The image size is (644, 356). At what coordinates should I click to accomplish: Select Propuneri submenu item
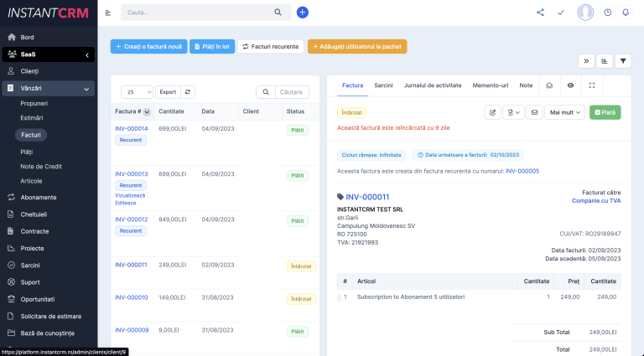34,103
